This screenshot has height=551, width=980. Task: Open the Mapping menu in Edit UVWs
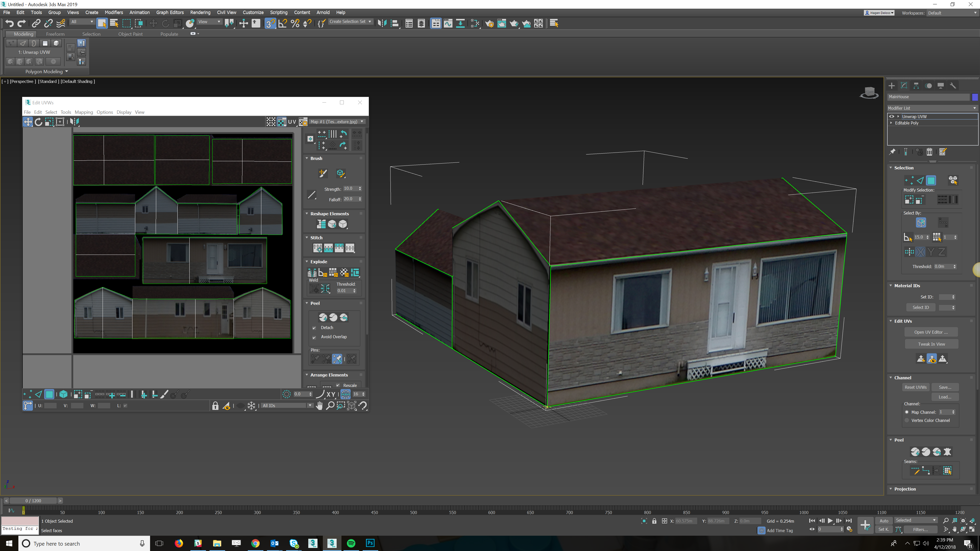click(84, 112)
